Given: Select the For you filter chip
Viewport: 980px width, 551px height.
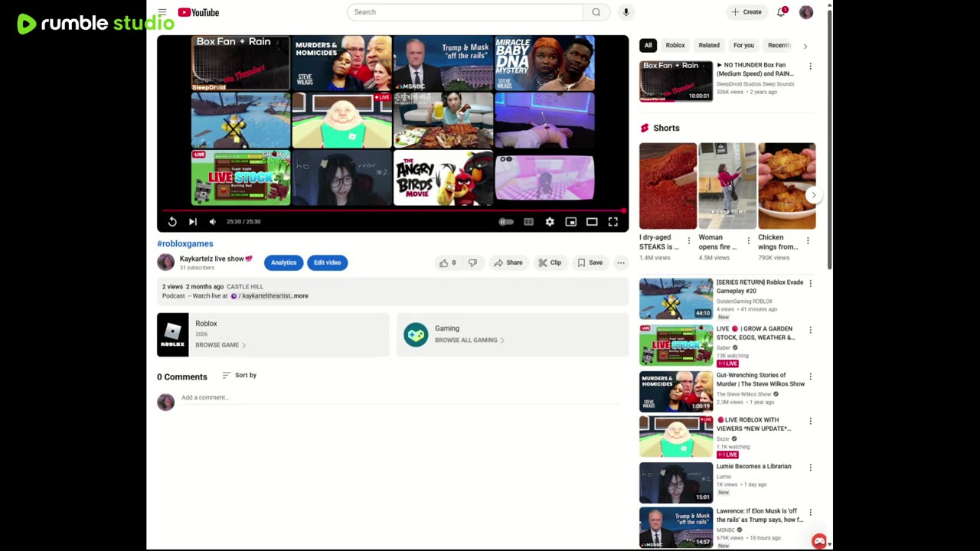Looking at the screenshot, I should point(743,45).
